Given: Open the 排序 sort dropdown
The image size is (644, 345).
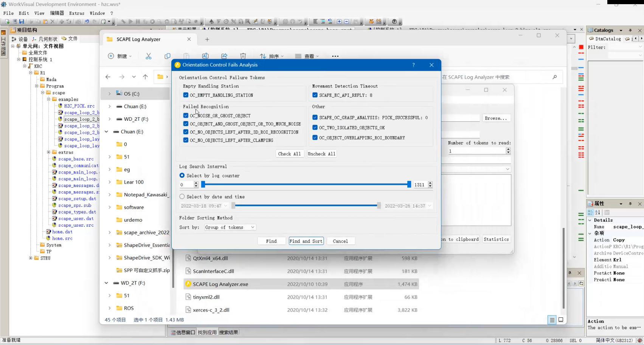Looking at the screenshot, I should (x=272, y=56).
